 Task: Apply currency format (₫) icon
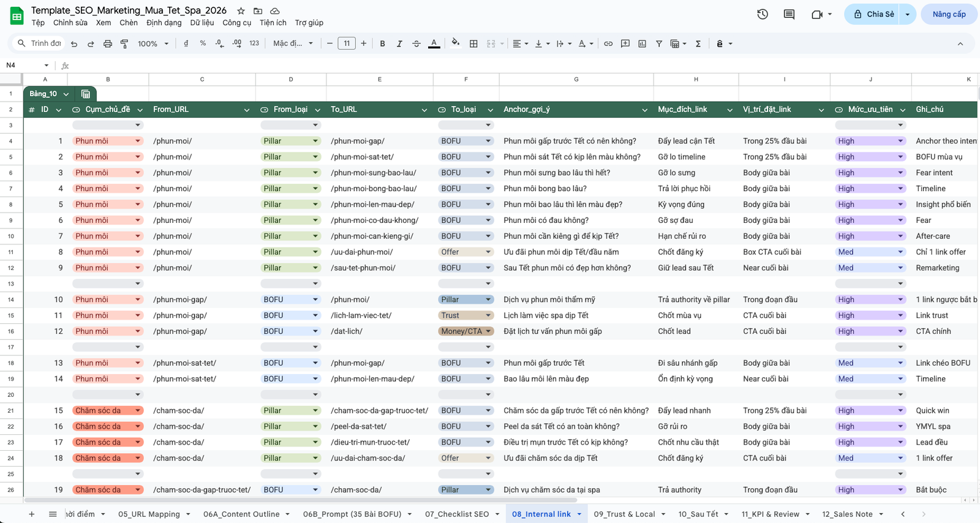tap(186, 43)
